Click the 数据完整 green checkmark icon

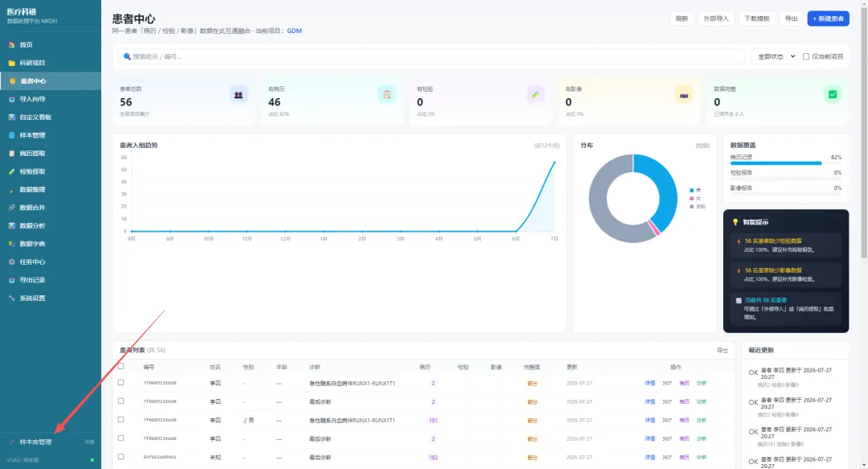click(832, 95)
